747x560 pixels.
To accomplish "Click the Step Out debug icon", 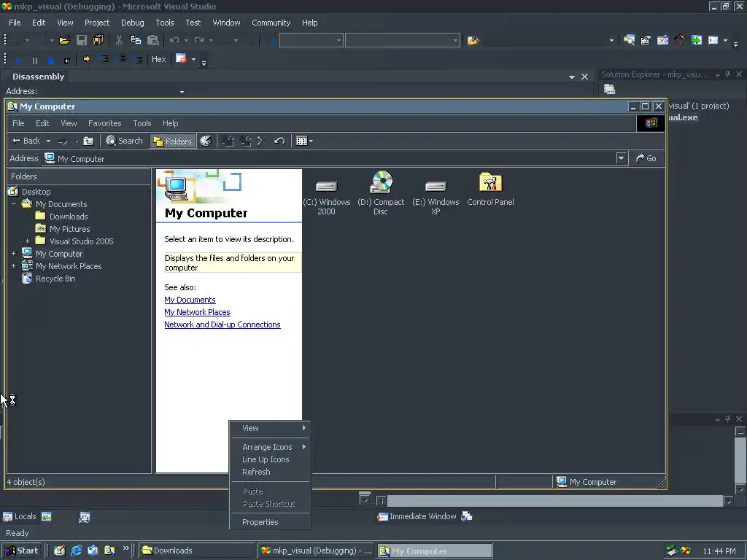I will (137, 59).
